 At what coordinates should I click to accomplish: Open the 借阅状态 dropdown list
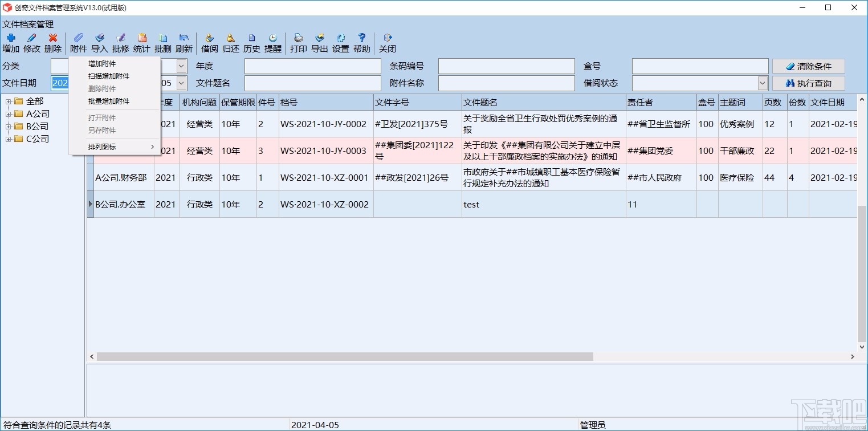[x=764, y=83]
